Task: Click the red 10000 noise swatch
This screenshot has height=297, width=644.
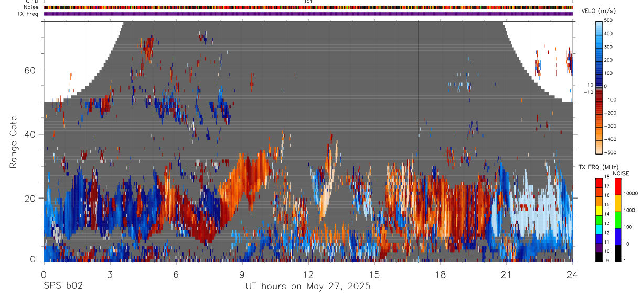Action: pos(618,186)
